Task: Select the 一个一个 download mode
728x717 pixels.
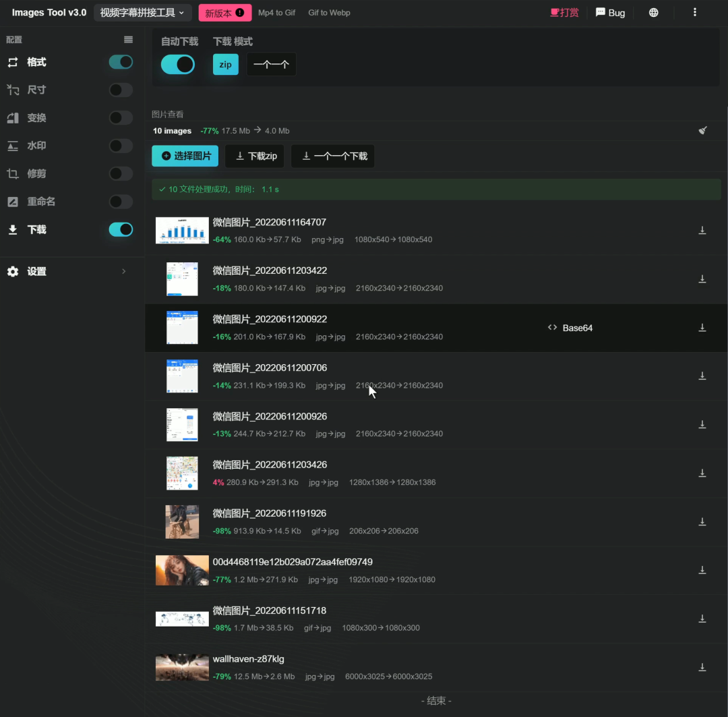Action: 271,65
